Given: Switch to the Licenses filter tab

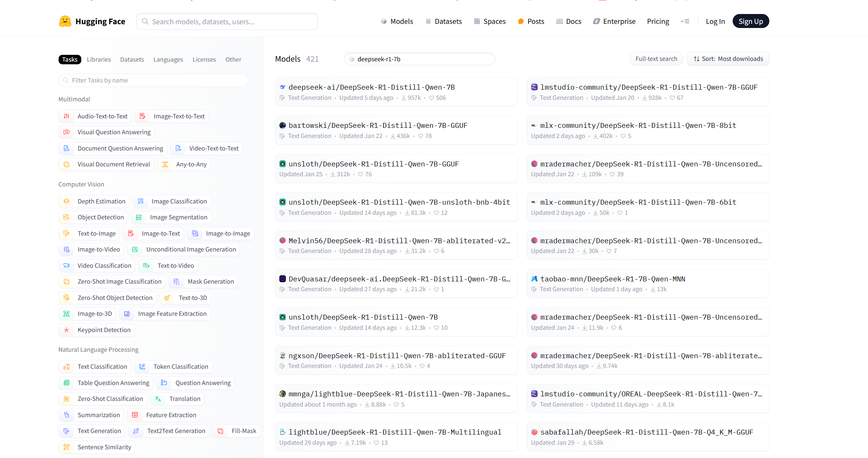Looking at the screenshot, I should [x=204, y=59].
